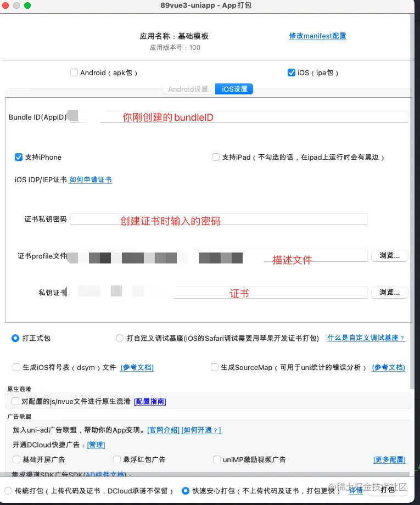This screenshot has height=505, width=420.
Task: Open the 修改manifest配置 link
Action: point(317,36)
